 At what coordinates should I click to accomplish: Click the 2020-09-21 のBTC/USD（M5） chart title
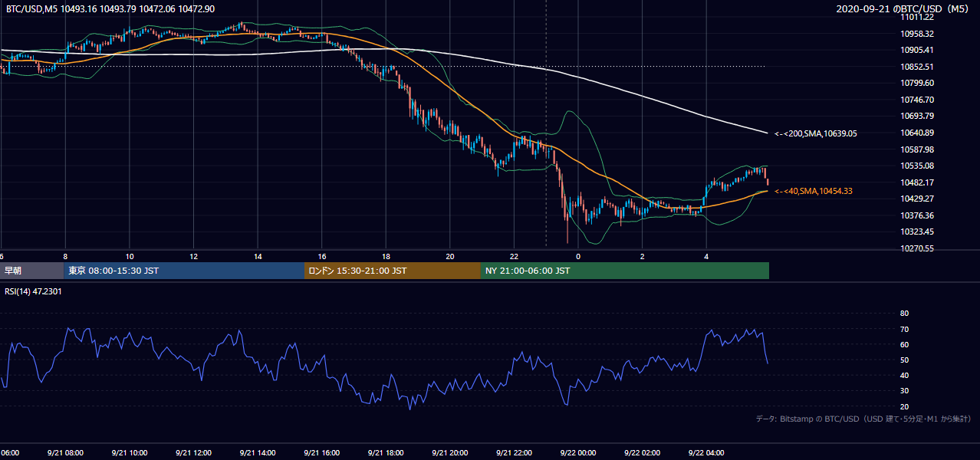(x=904, y=9)
